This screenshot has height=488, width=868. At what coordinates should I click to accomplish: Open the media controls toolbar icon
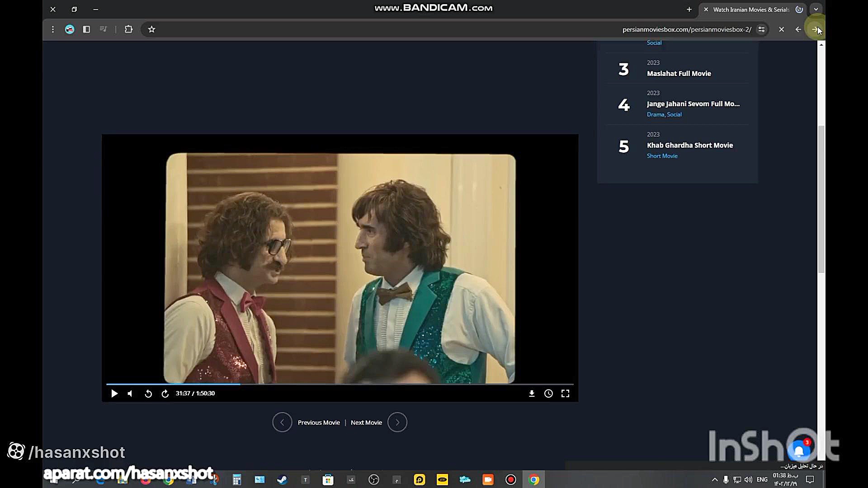click(x=104, y=29)
